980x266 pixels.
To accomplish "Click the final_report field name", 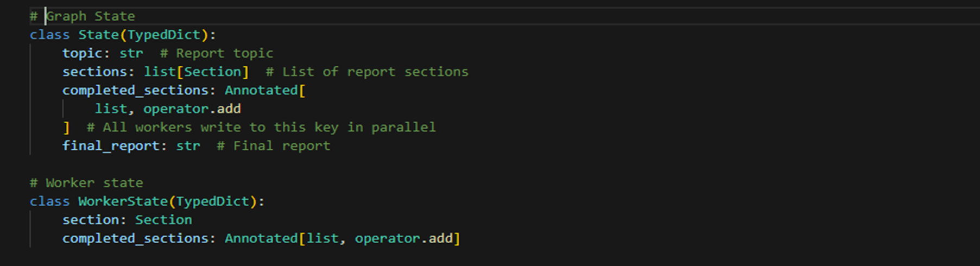I will 111,145.
